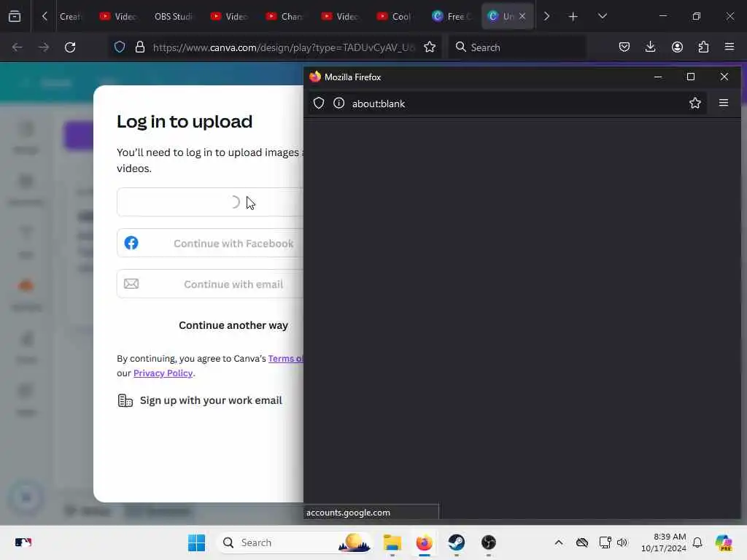Reload the Canva page
The image size is (747, 560).
click(x=70, y=47)
